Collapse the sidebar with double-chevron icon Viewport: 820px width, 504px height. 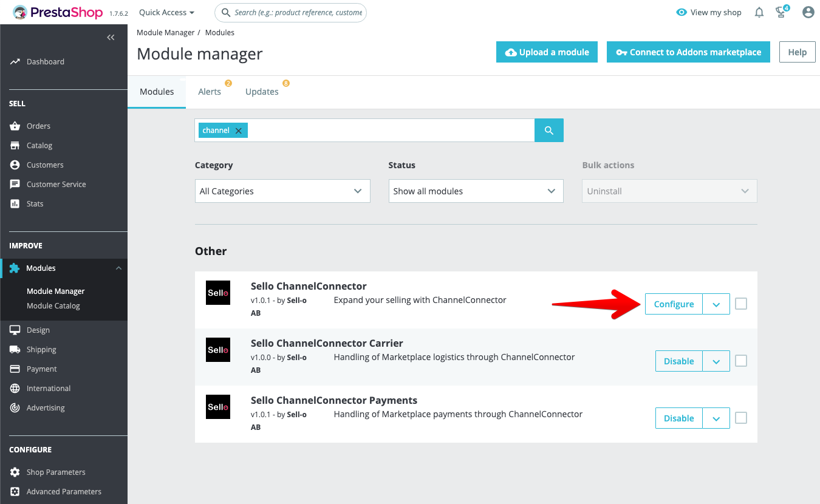point(111,38)
